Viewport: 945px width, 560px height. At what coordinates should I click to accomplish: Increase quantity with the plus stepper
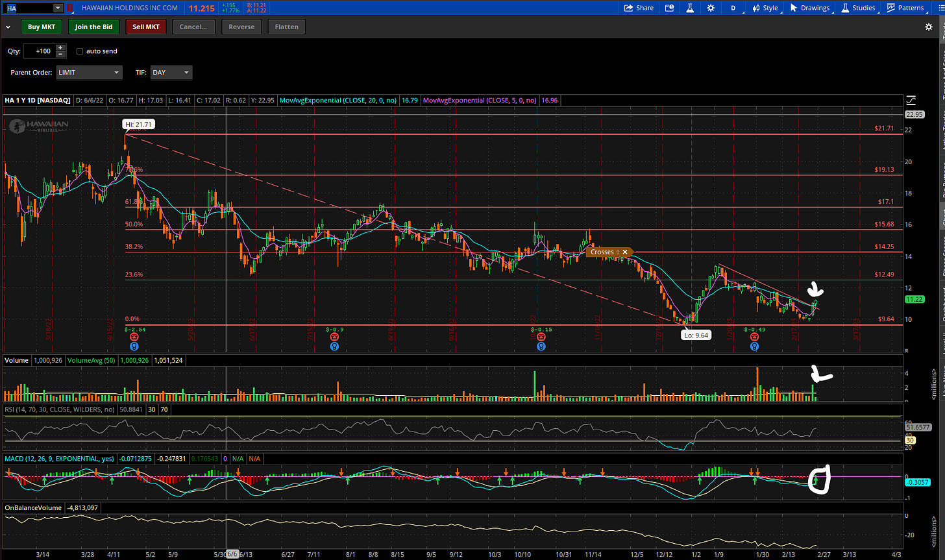click(60, 47)
